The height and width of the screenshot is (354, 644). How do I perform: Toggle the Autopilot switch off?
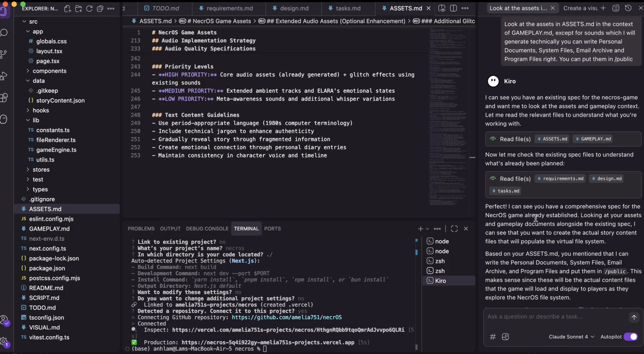pos(631,337)
